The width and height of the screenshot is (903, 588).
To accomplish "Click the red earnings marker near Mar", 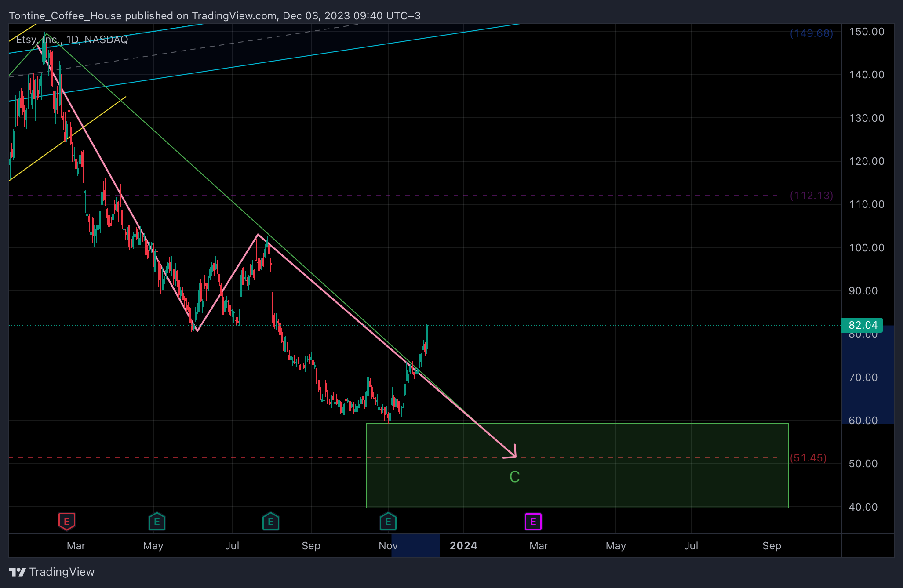I will [x=67, y=522].
